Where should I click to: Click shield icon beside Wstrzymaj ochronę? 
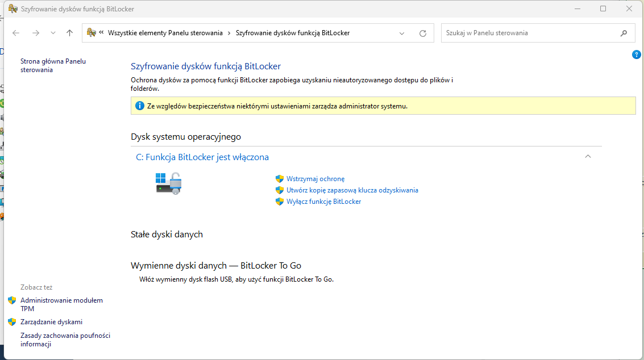pos(280,179)
